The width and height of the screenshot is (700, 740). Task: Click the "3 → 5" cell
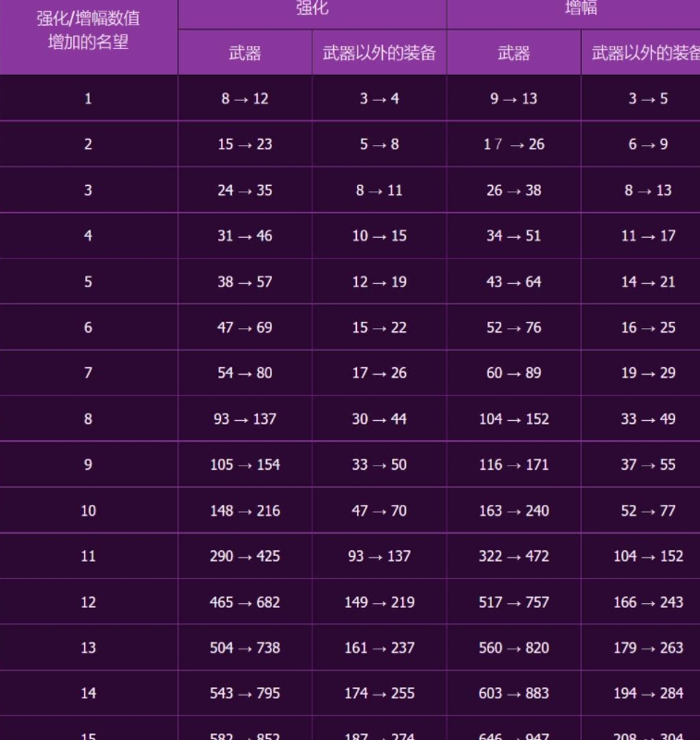(x=641, y=98)
